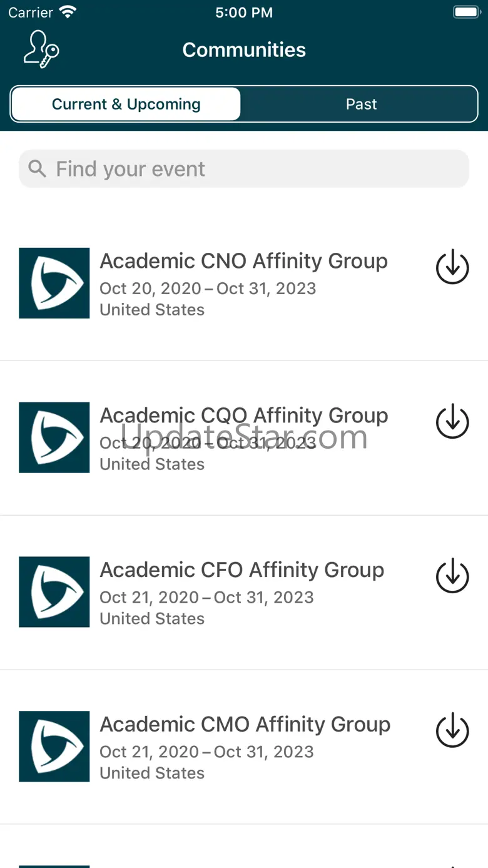488x868 pixels.
Task: Open Academic CNO Affinity Group title
Action: pos(243,261)
